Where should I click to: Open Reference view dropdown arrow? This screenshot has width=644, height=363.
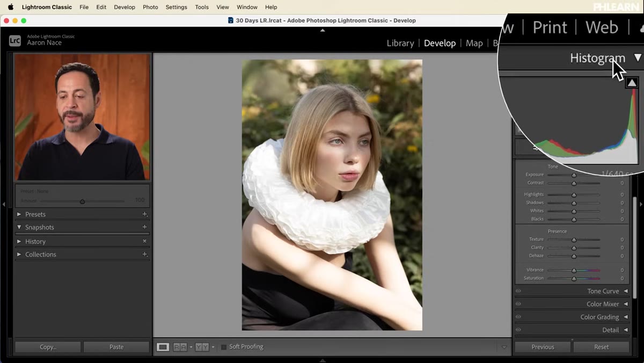191,347
